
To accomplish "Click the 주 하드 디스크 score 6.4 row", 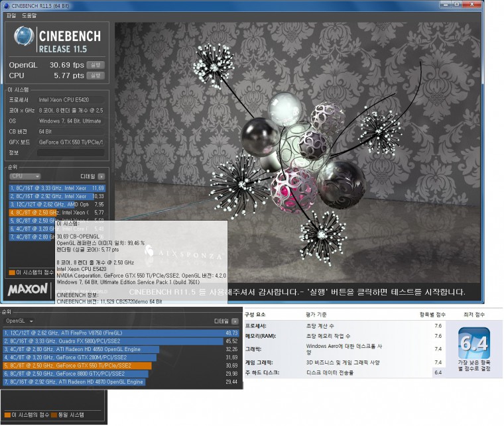I will point(344,372).
